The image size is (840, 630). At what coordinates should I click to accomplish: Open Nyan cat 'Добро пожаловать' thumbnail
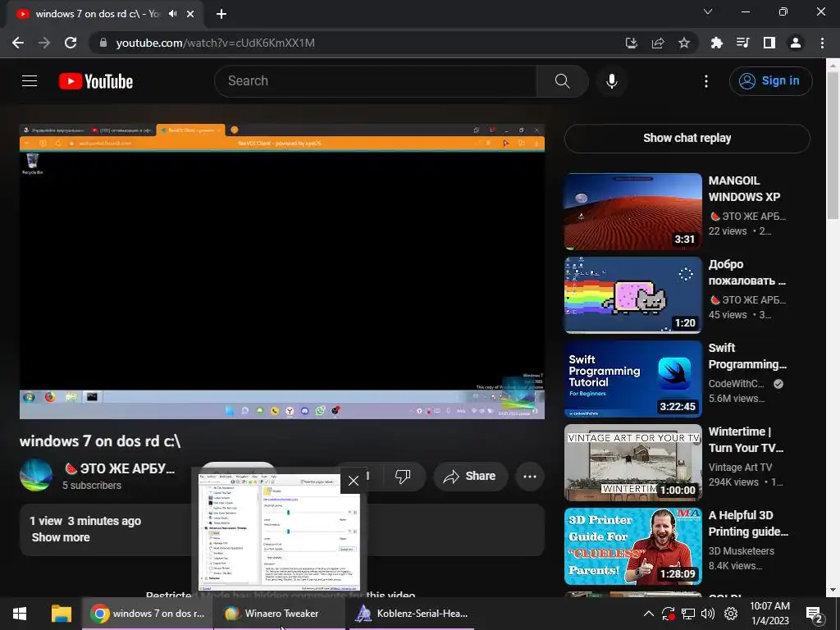click(x=633, y=294)
